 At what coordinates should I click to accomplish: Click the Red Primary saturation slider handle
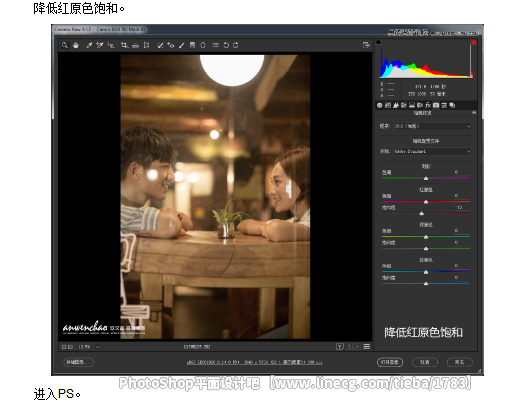(x=421, y=214)
